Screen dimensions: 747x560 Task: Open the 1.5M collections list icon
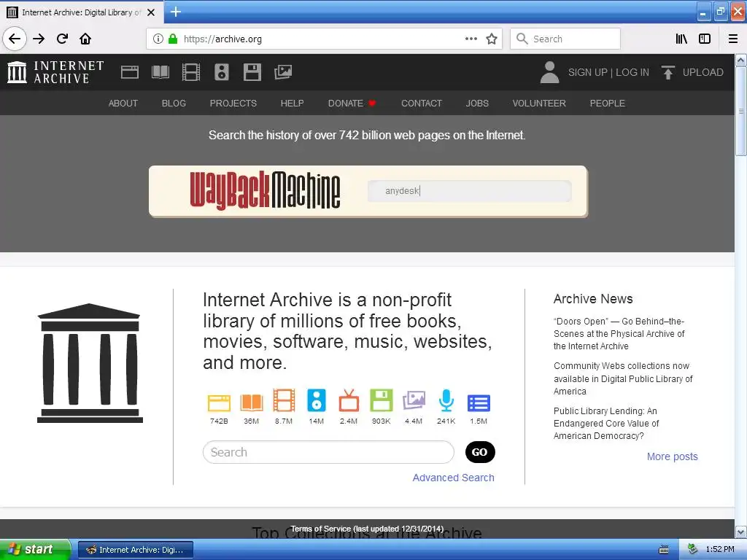coord(479,402)
